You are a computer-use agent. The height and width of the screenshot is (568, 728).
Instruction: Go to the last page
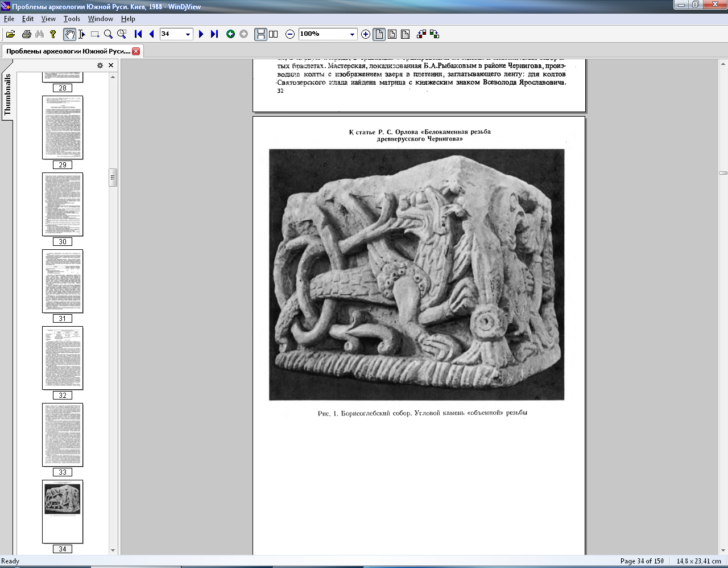(214, 34)
